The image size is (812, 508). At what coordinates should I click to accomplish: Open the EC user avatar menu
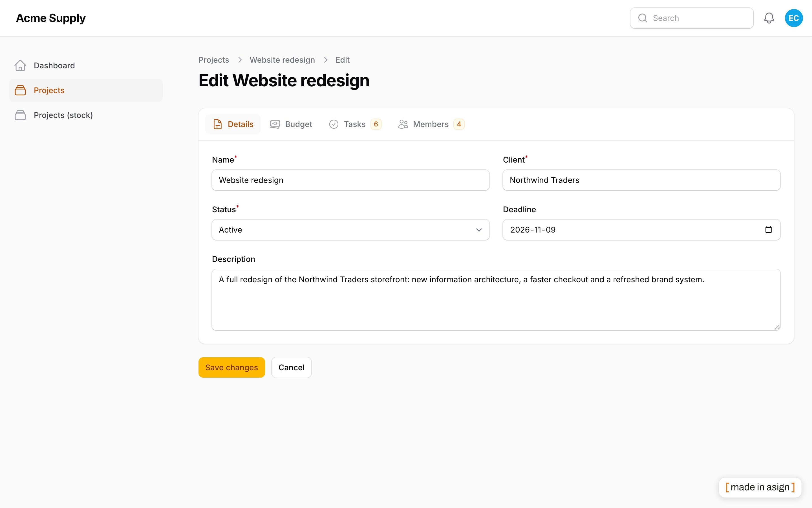tap(794, 18)
